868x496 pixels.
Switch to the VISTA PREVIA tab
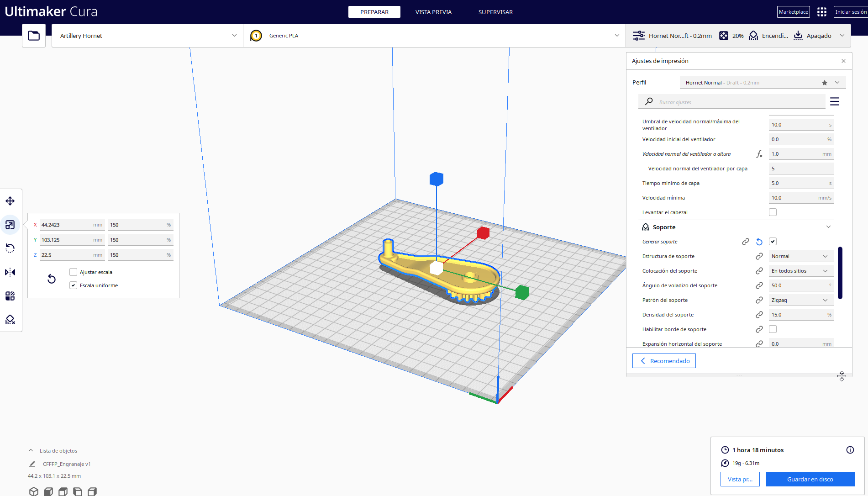click(x=433, y=12)
